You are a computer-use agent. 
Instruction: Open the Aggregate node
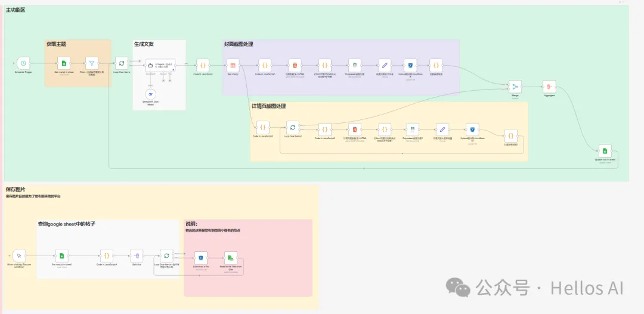549,87
